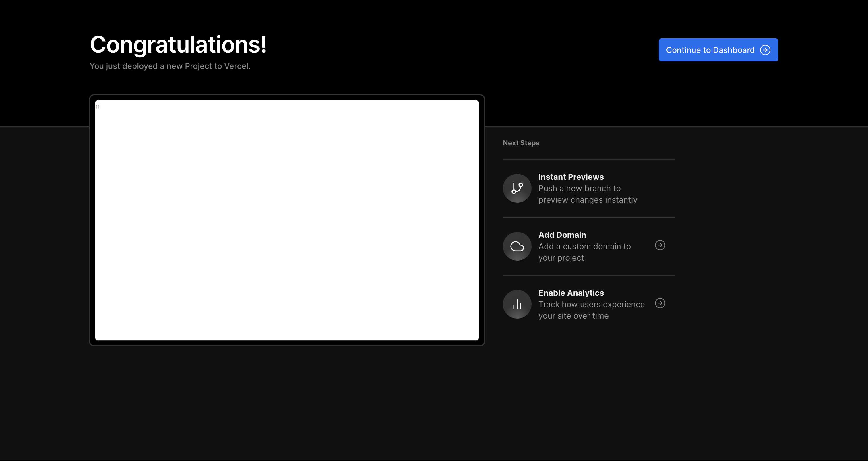Click the word Dashboard in the blue button
This screenshot has width=868, height=461.
coord(734,50)
